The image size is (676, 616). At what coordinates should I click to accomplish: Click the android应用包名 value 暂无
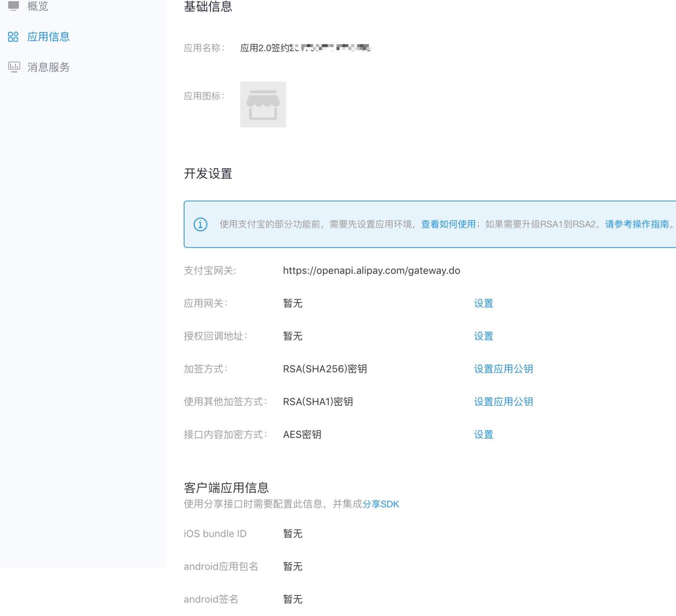[x=292, y=566]
